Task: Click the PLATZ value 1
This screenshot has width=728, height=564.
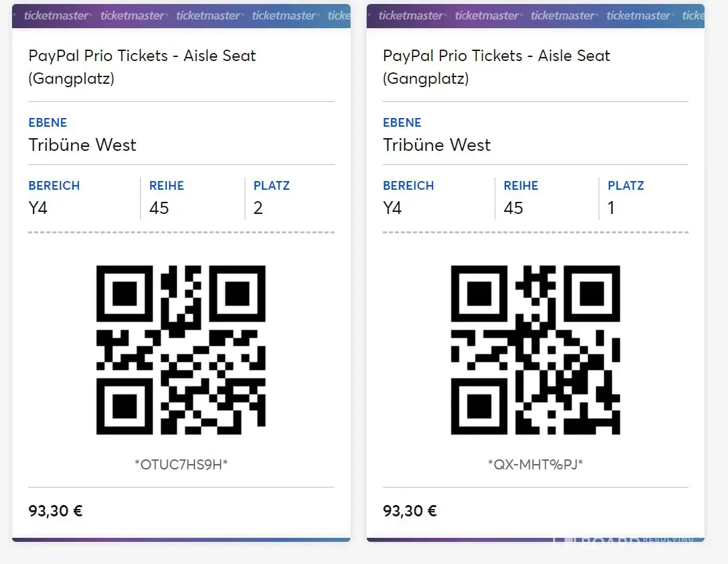Action: click(611, 208)
